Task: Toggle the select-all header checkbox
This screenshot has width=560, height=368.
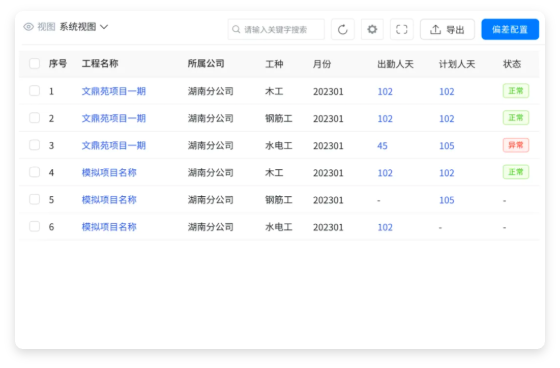Action: [34, 64]
